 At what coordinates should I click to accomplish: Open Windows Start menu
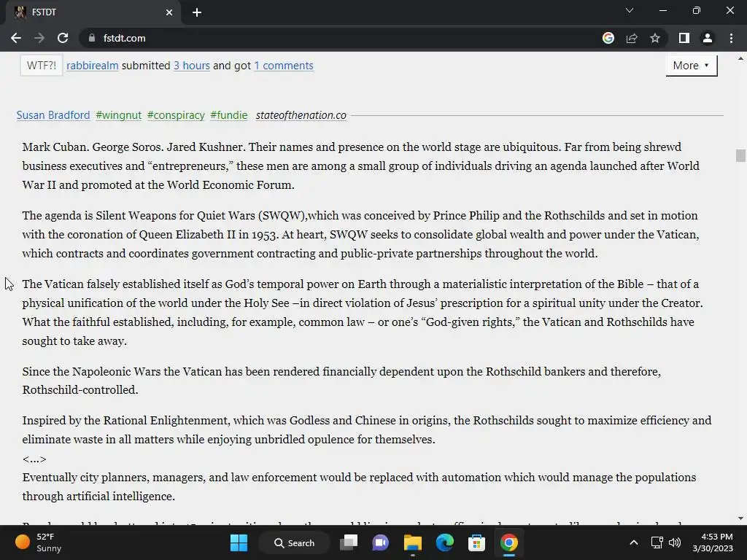[239, 542]
